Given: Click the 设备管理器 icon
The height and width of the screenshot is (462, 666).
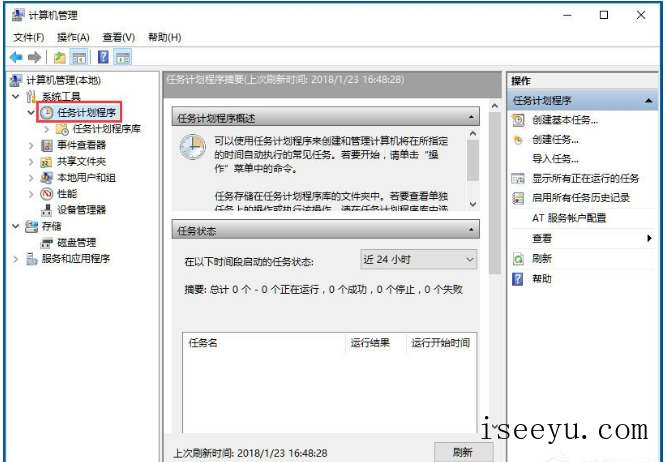Looking at the screenshot, I should 46,210.
